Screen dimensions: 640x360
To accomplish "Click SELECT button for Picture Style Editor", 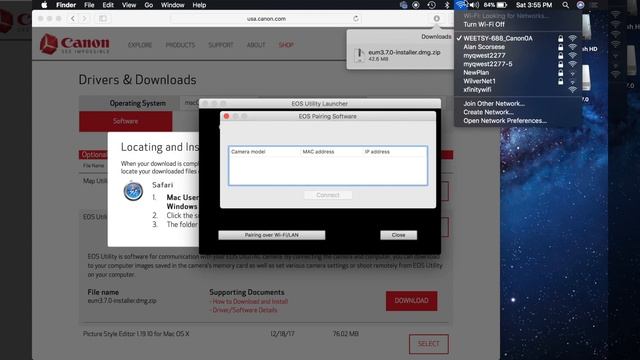I will tap(429, 344).
